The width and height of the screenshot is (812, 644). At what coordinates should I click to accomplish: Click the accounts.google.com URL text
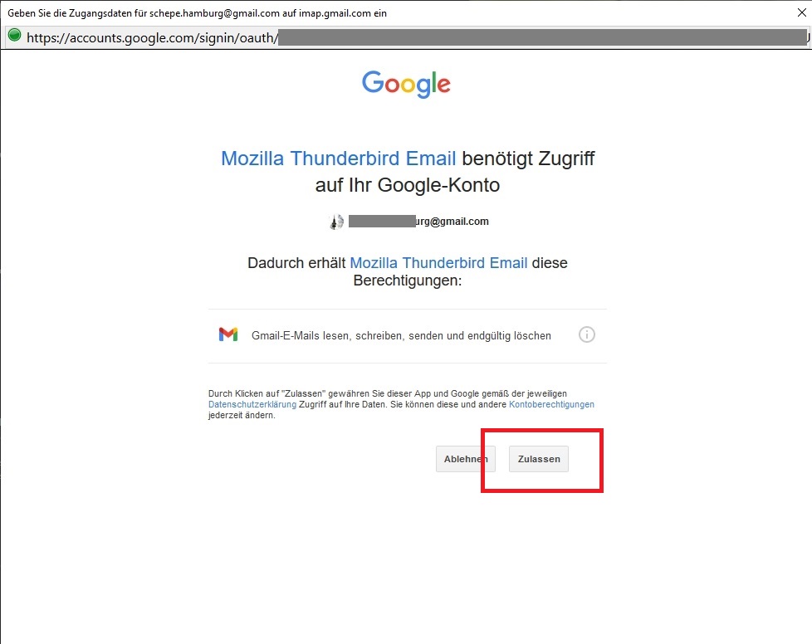click(x=152, y=38)
